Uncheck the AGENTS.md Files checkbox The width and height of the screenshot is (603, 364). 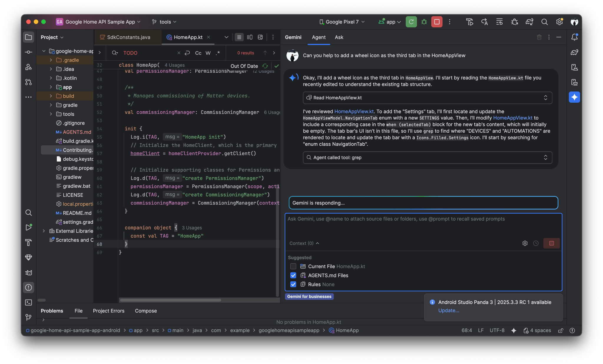[293, 275]
